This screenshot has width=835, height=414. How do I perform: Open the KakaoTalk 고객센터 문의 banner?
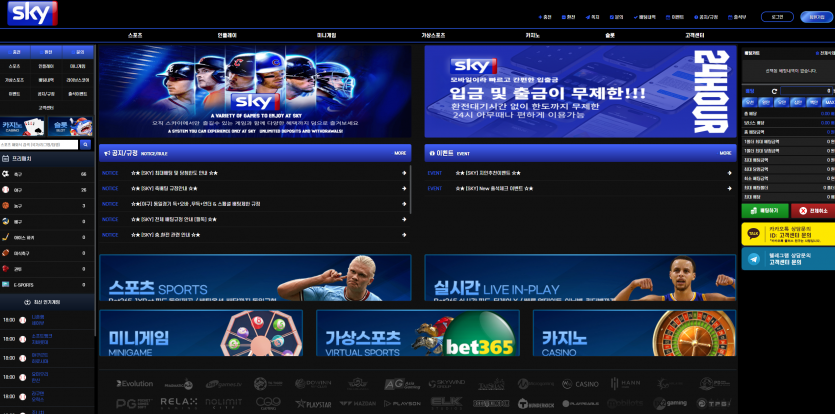[x=788, y=234]
